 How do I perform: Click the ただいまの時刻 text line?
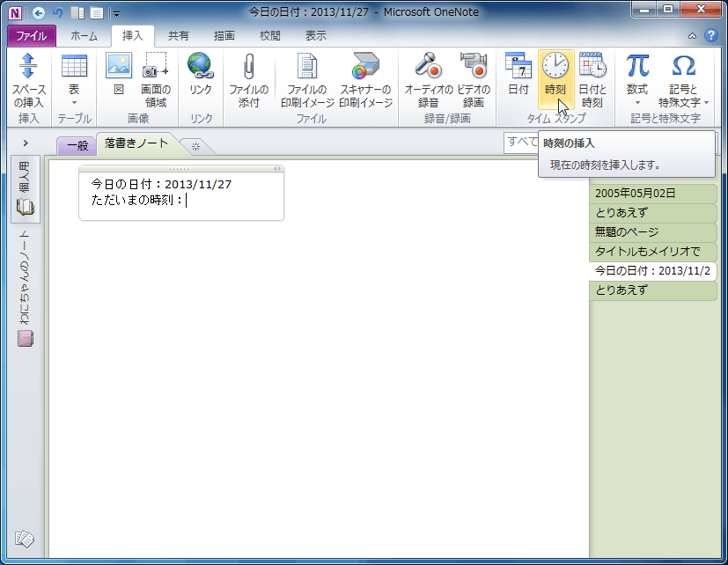pos(137,200)
